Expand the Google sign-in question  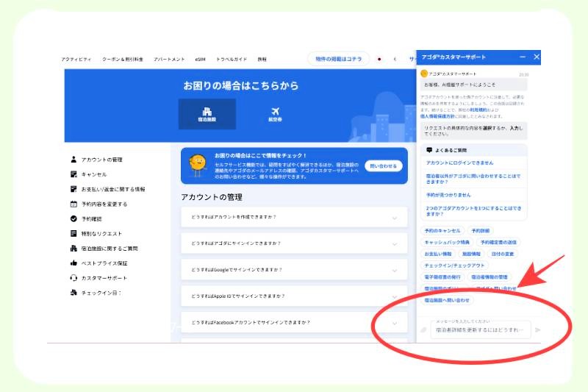tap(294, 270)
